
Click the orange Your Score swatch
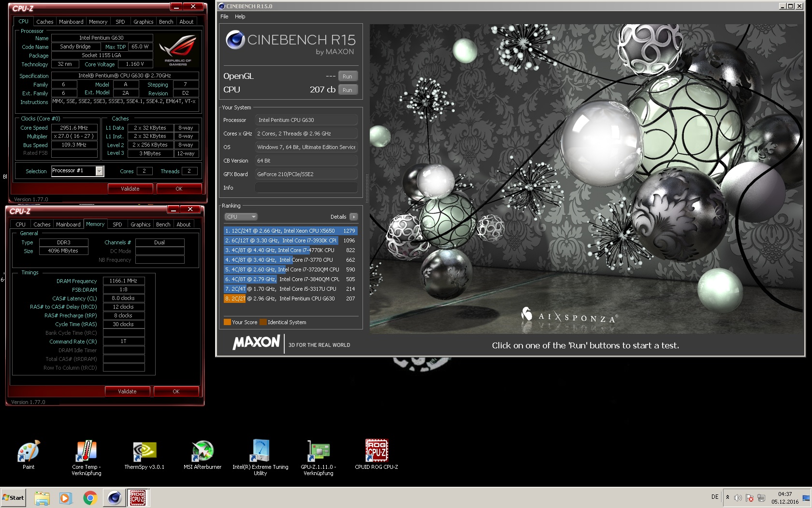pos(227,322)
